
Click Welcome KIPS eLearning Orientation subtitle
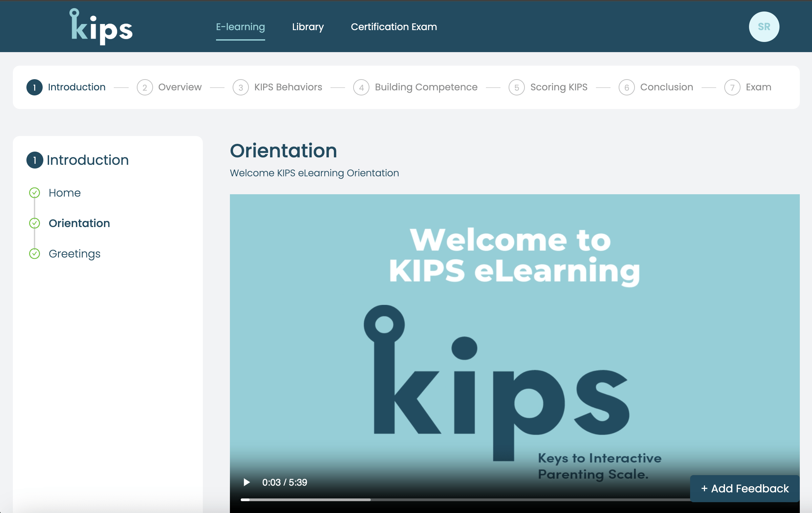(314, 173)
